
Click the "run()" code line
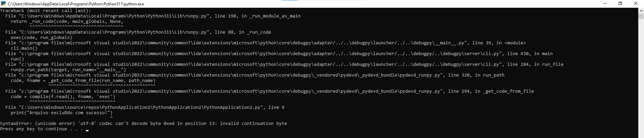click(17, 59)
